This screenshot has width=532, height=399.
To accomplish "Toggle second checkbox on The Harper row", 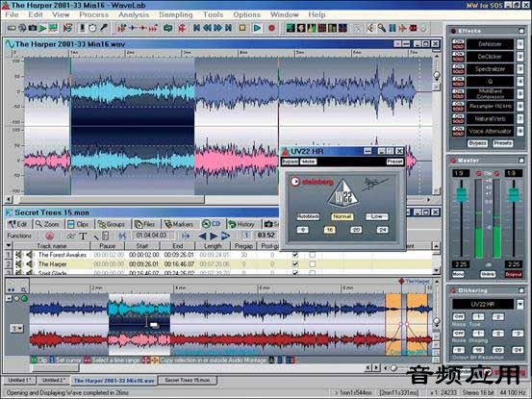I will [312, 263].
